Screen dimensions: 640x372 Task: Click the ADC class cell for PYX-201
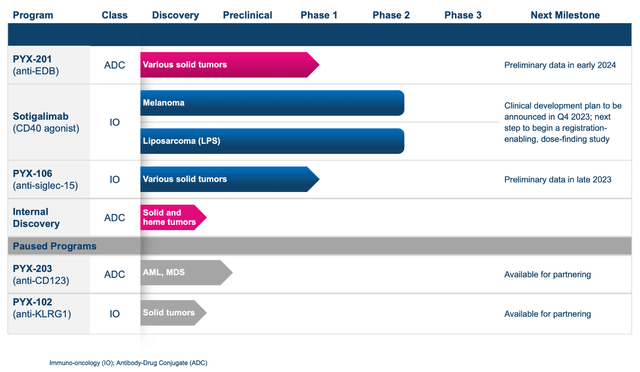pyautogui.click(x=114, y=65)
